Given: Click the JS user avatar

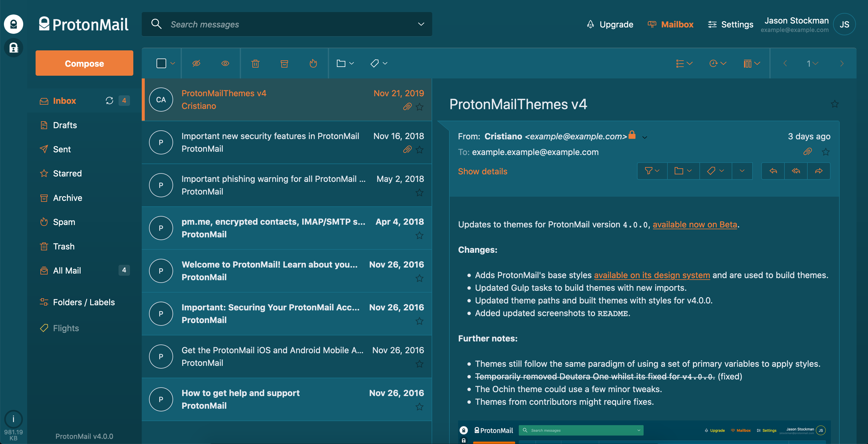Looking at the screenshot, I should [x=844, y=24].
